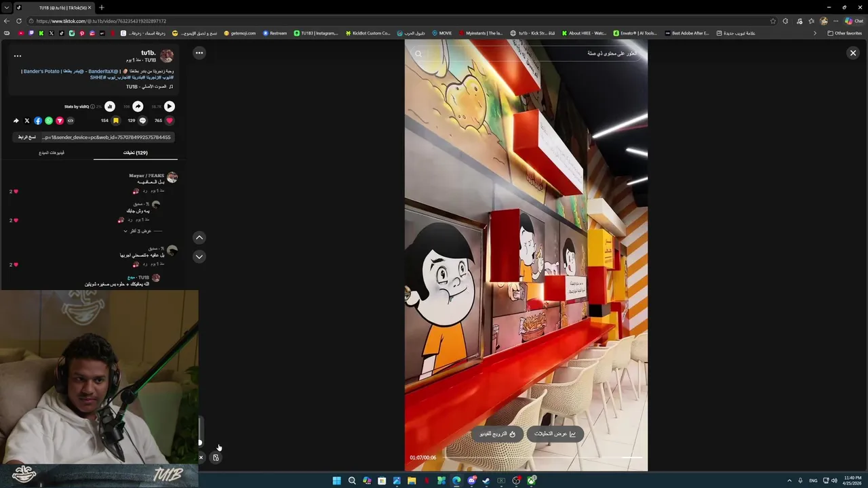Expand view 3 more replies

[141, 231]
